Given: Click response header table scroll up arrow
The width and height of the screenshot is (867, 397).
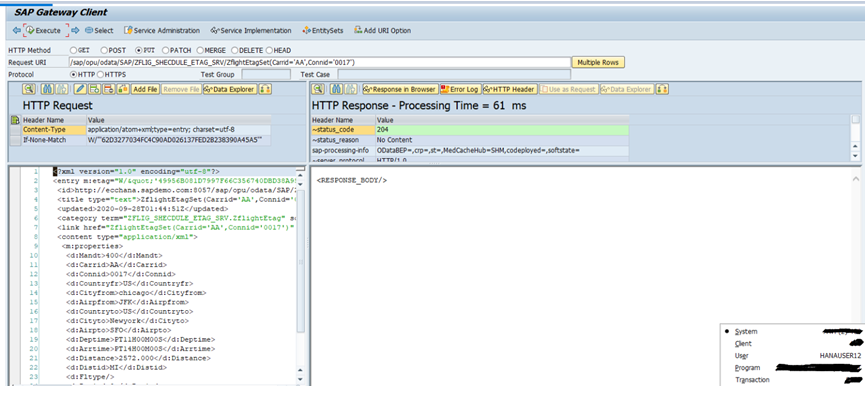Looking at the screenshot, I should coord(856,146).
